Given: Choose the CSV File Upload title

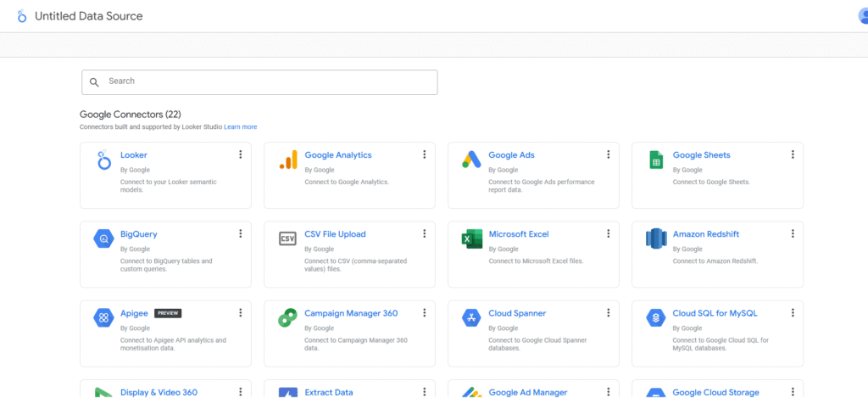Looking at the screenshot, I should (x=335, y=234).
